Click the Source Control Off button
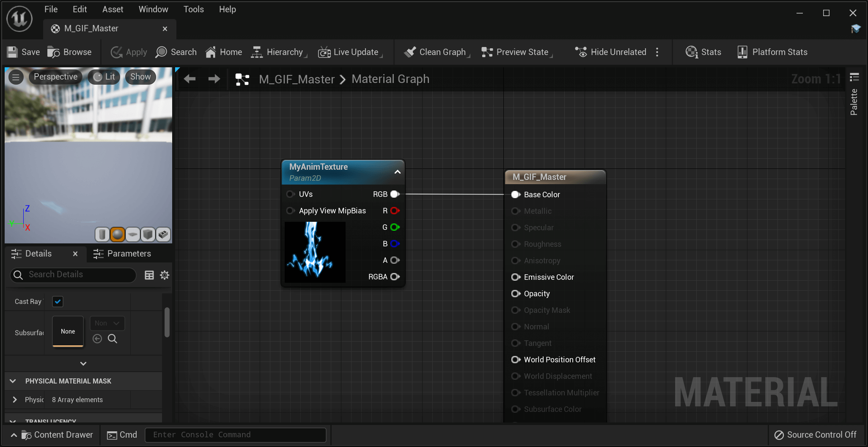The width and height of the screenshot is (868, 447). tap(815, 435)
